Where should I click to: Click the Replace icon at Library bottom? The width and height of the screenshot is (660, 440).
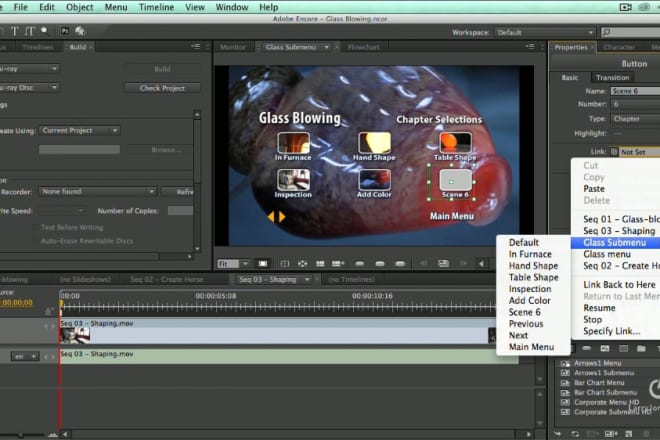coord(575,433)
